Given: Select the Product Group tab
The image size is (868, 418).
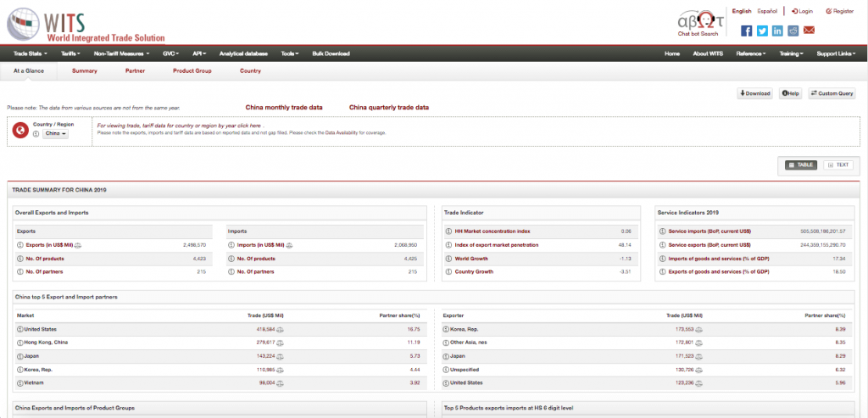Looking at the screenshot, I should [192, 71].
